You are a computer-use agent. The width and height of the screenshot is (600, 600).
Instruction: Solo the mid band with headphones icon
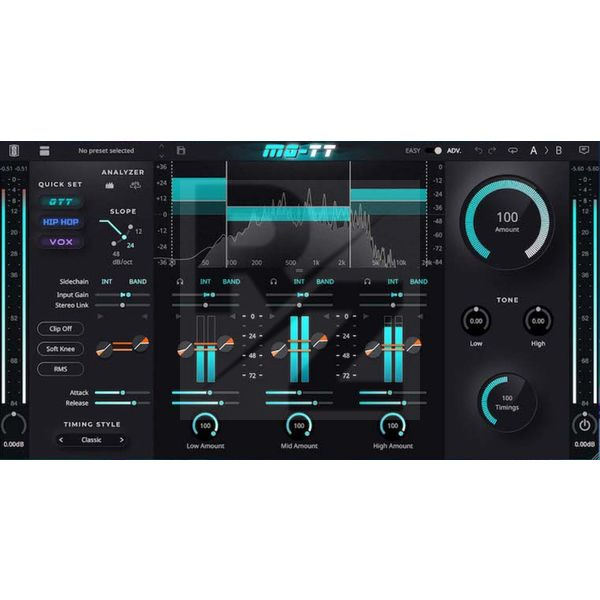coord(274,282)
